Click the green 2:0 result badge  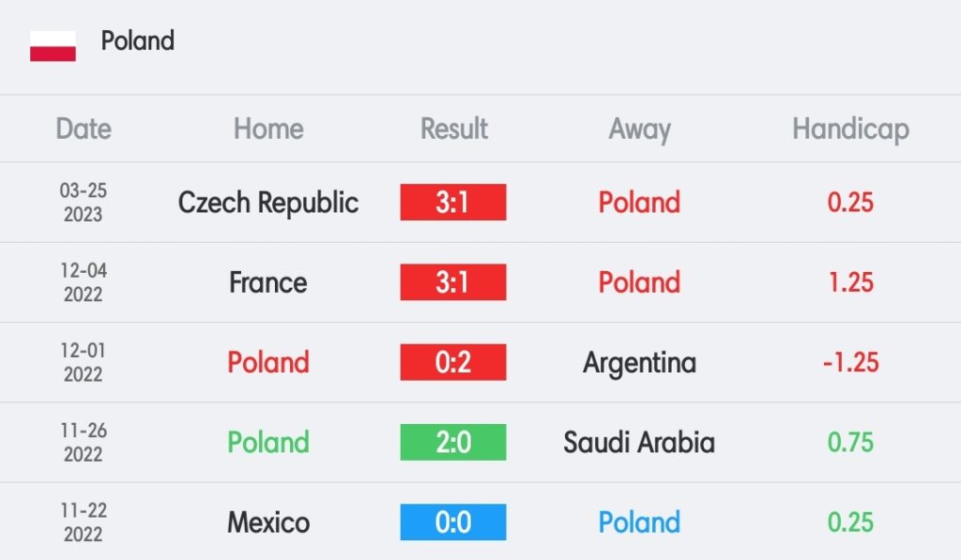click(453, 443)
